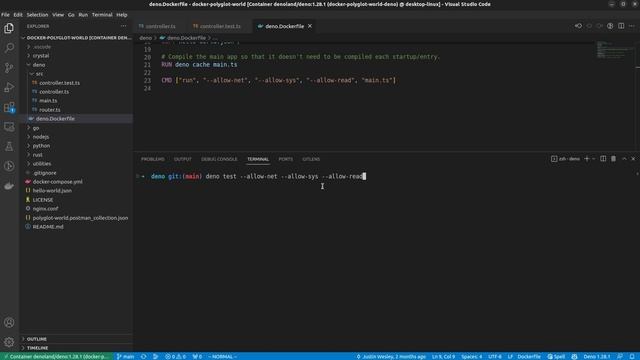Open README.md in file tree

click(48, 227)
